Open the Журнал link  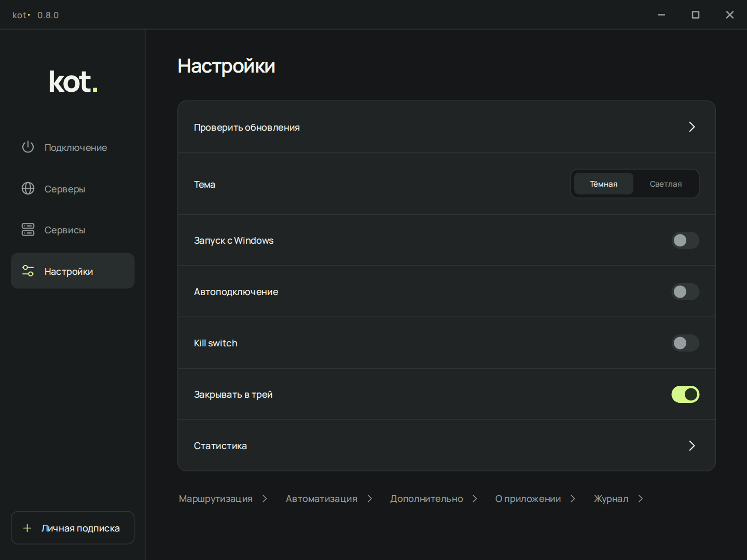pos(611,498)
